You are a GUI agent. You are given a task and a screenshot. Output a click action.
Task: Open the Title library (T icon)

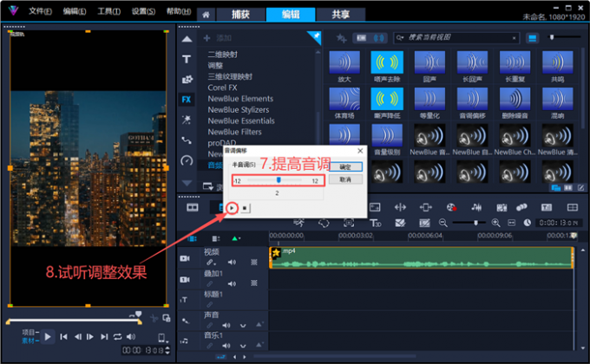[187, 59]
